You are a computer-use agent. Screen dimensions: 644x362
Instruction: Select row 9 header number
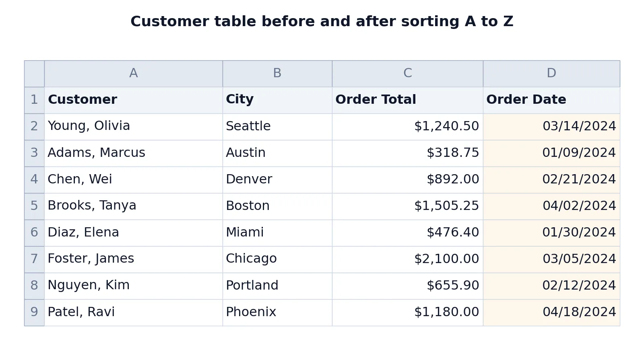tap(34, 313)
